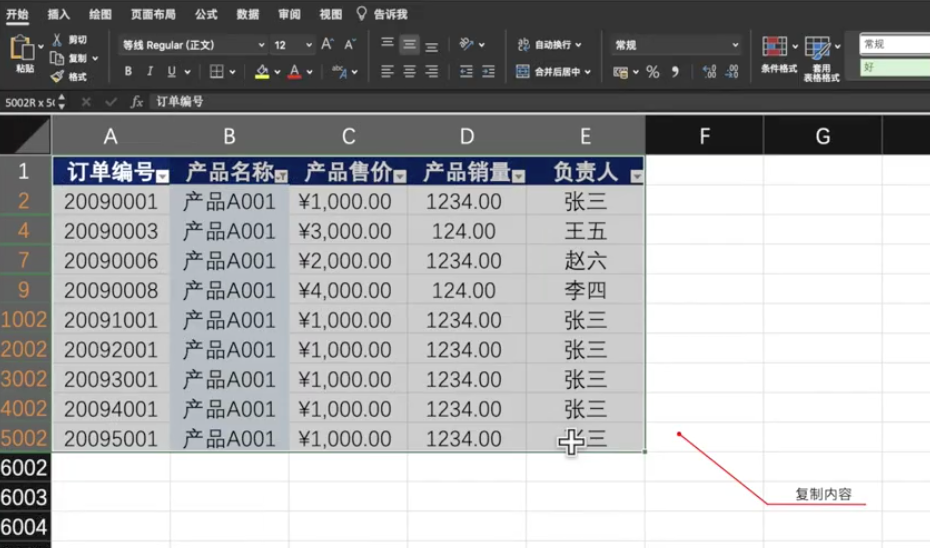
Task: Select the 常规 cell style
Action: [x=894, y=44]
